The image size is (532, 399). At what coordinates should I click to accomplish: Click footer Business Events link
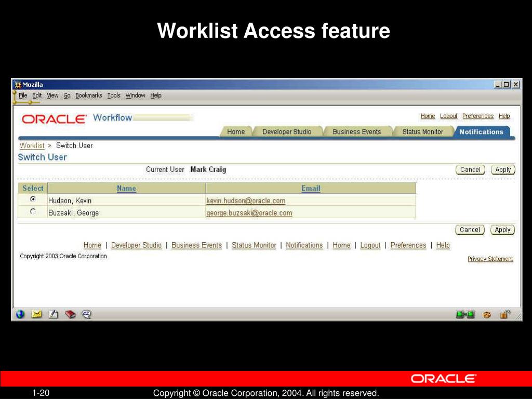[196, 245]
